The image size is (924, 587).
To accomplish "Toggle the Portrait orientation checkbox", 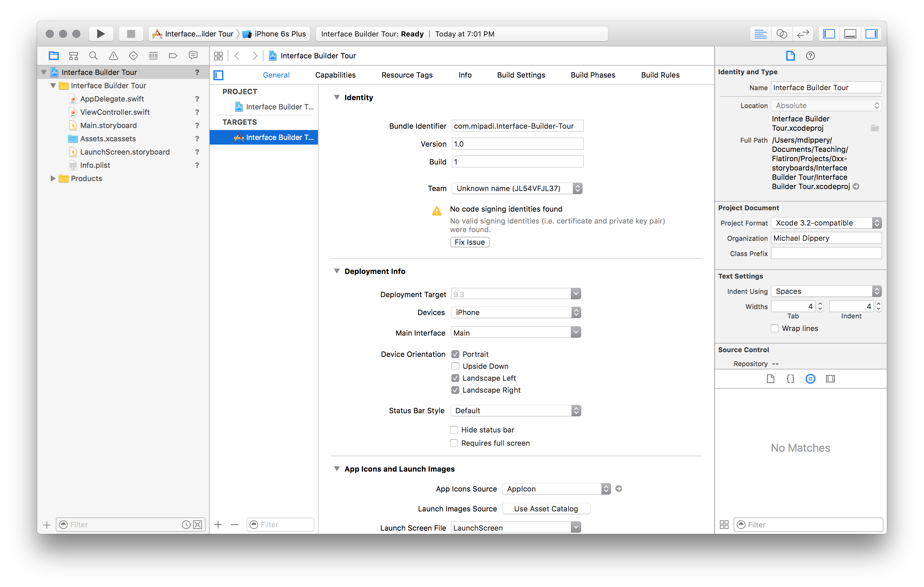I will (455, 354).
